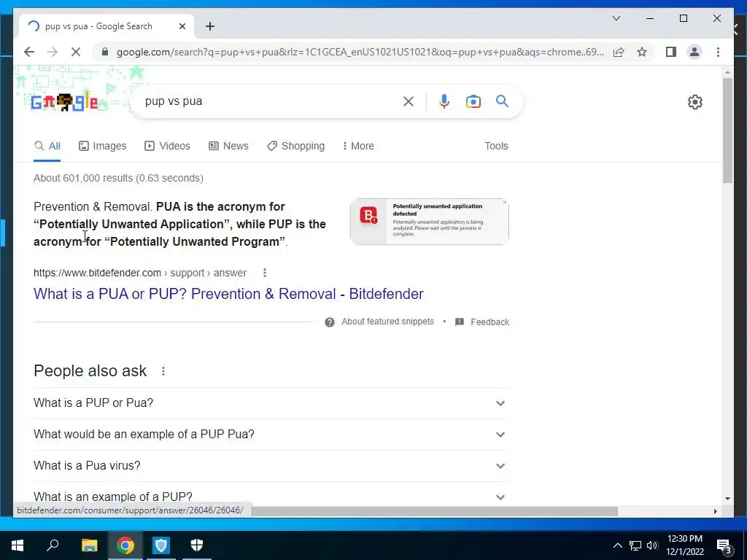Screen dimensions: 747x560
Task: Open search Tools options
Action: [496, 146]
